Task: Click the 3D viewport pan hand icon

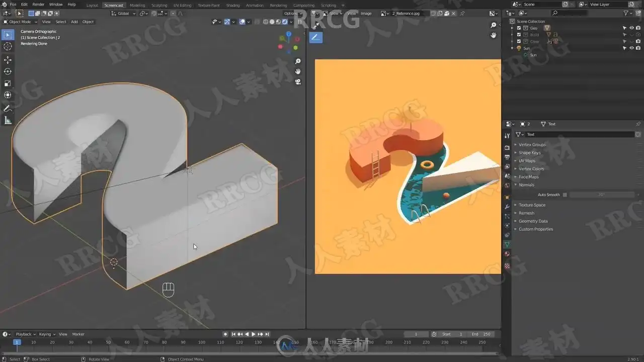Action: point(298,71)
